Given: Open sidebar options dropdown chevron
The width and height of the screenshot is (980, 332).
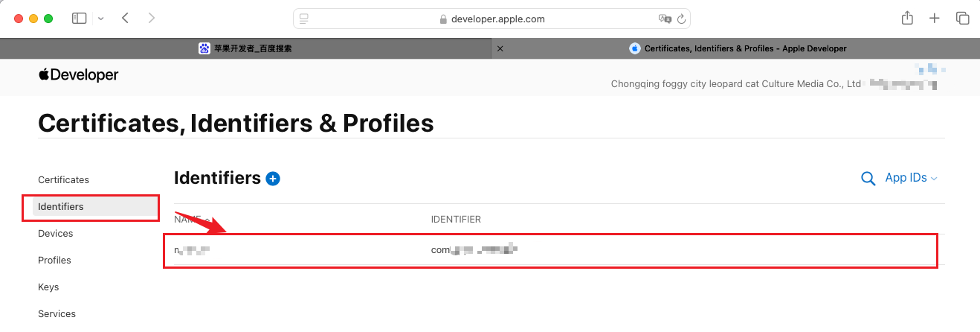Looking at the screenshot, I should [x=101, y=19].
